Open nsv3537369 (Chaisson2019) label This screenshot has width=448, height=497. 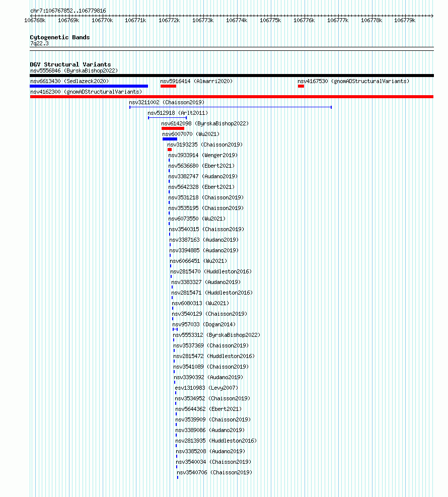point(211,345)
